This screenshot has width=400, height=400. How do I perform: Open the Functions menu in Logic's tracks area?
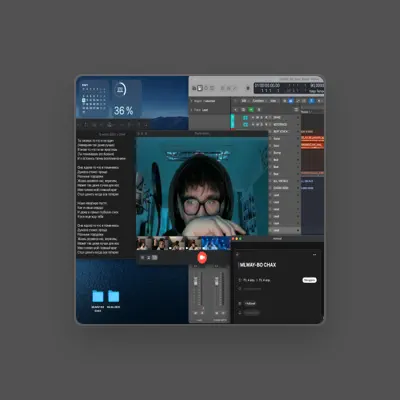click(259, 101)
